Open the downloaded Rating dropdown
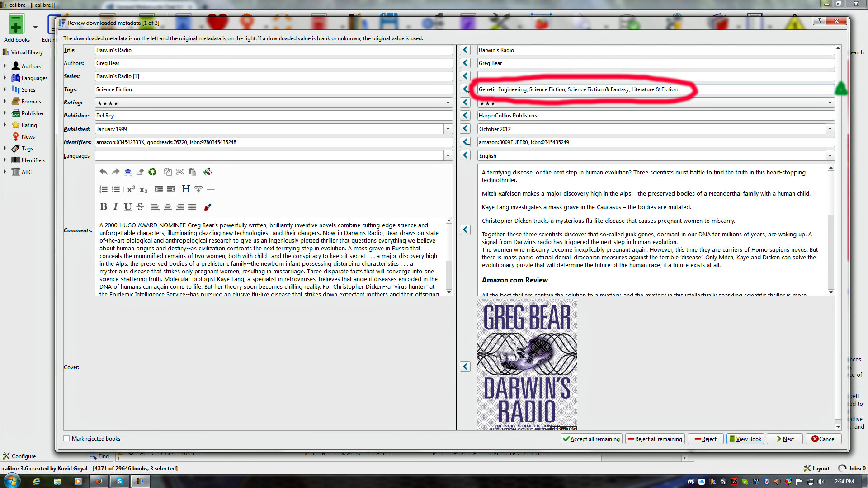The width and height of the screenshot is (868, 488). coord(448,103)
